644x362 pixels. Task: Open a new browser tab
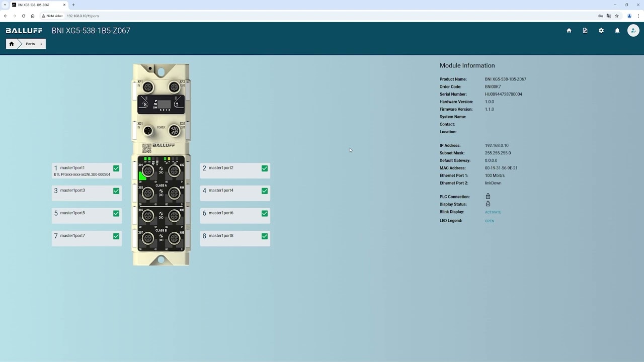pos(73,5)
